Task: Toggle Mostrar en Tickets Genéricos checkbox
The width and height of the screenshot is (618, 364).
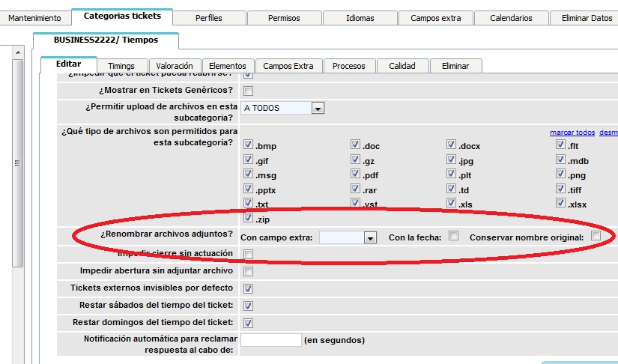Action: click(248, 91)
